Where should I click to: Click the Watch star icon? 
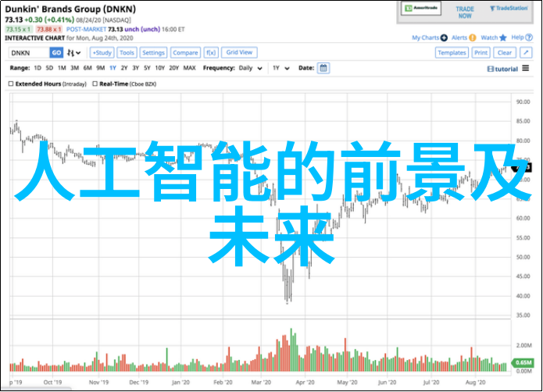coord(503,37)
